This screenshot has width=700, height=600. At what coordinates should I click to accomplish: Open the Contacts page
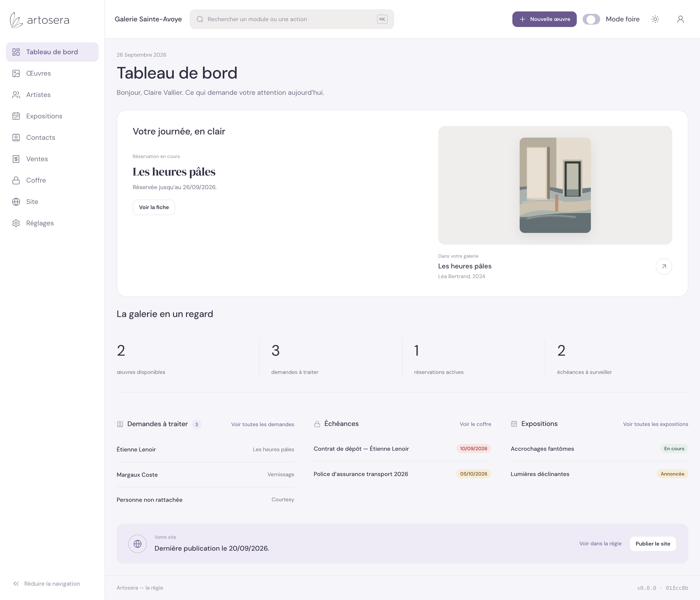pyautogui.click(x=52, y=138)
